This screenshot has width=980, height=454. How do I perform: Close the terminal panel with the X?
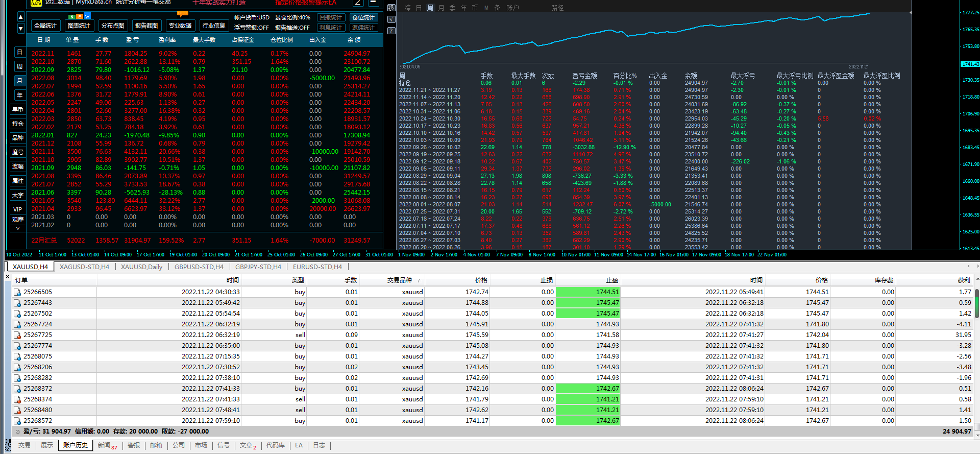click(x=8, y=277)
